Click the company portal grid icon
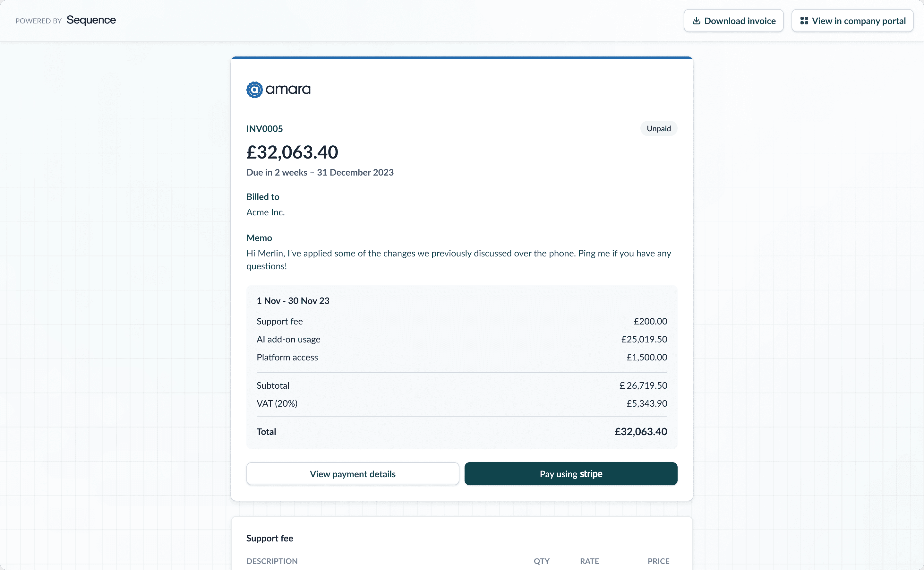Screen dimensions: 924x570 click(x=804, y=20)
